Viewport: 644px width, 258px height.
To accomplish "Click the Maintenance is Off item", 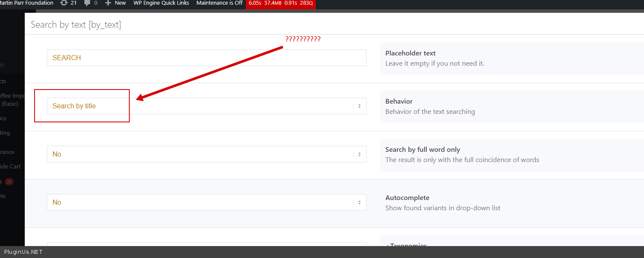I will pyautogui.click(x=219, y=3).
